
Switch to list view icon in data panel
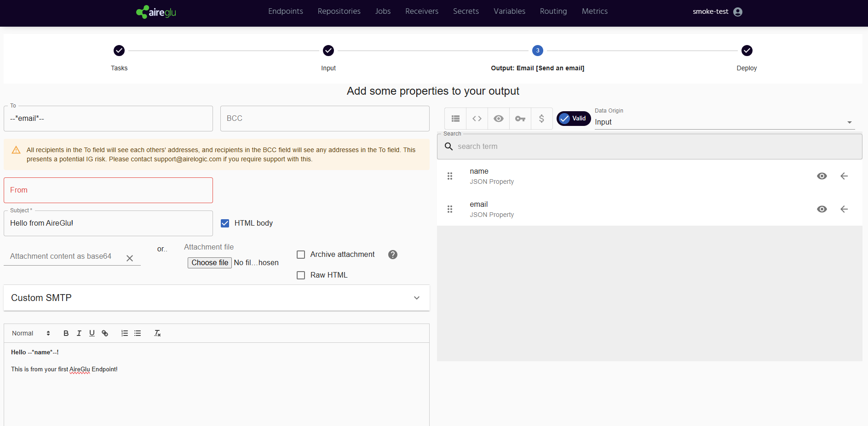pos(455,119)
